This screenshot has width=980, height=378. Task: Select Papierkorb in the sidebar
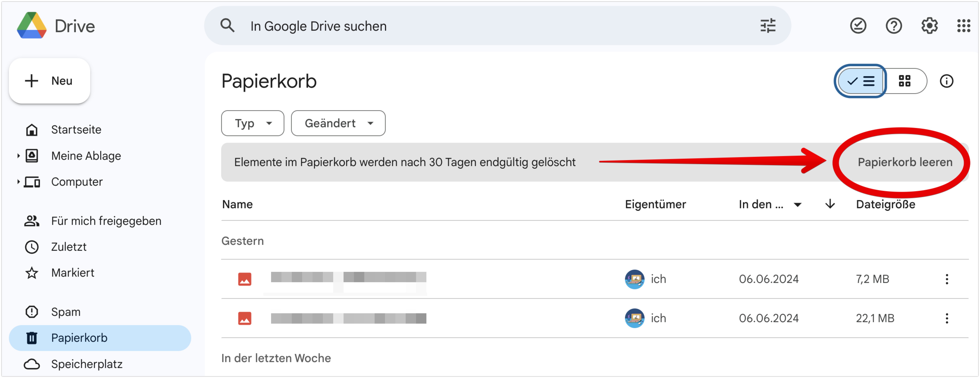point(100,338)
